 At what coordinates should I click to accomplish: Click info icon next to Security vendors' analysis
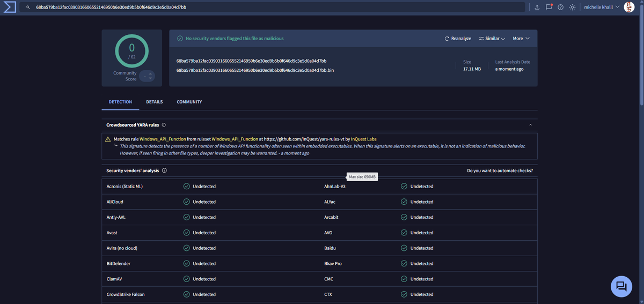(164, 170)
